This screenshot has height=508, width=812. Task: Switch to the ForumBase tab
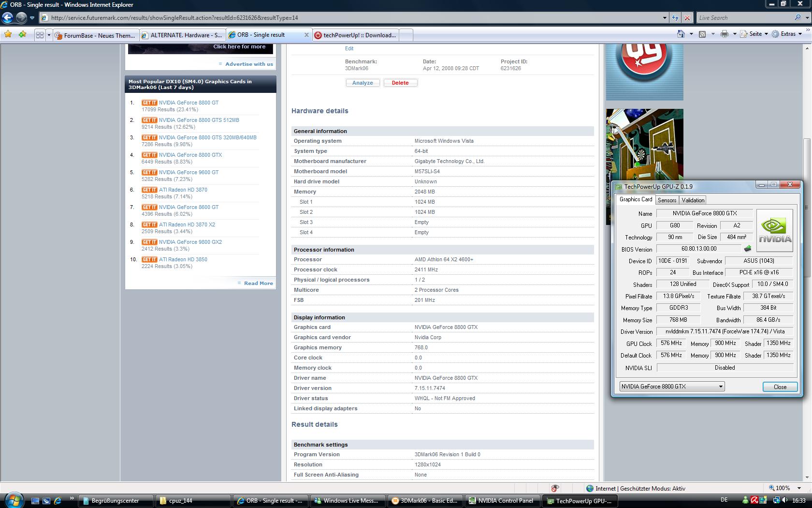point(95,35)
